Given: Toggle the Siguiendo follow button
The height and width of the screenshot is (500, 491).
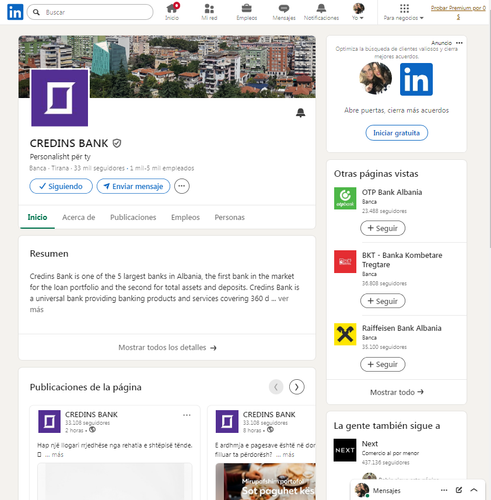Looking at the screenshot, I should pyautogui.click(x=61, y=186).
